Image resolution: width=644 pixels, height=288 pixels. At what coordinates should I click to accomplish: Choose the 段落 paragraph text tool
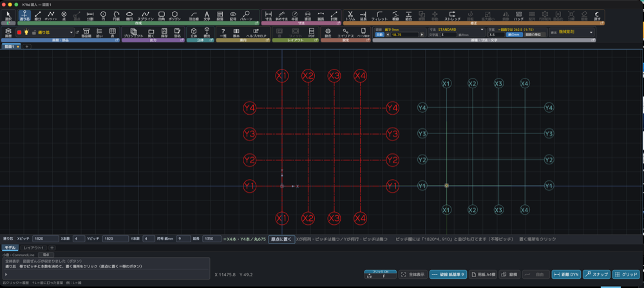[x=220, y=15]
